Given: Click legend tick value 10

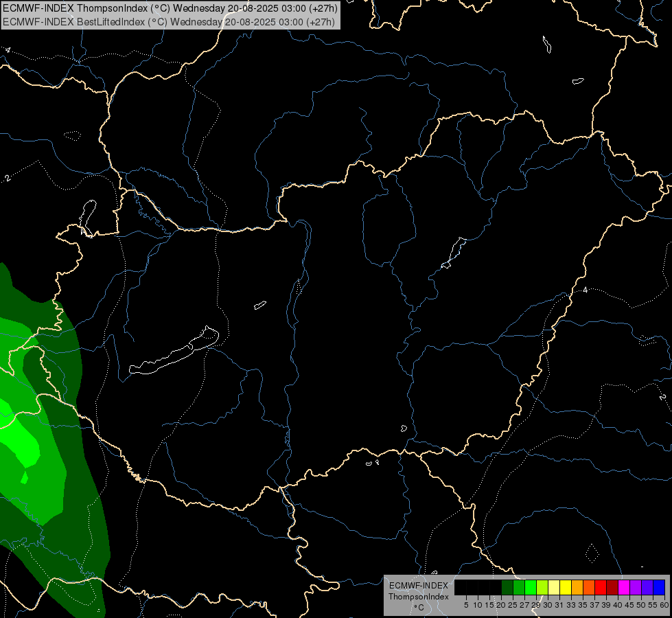Looking at the screenshot, I should pos(478,605).
